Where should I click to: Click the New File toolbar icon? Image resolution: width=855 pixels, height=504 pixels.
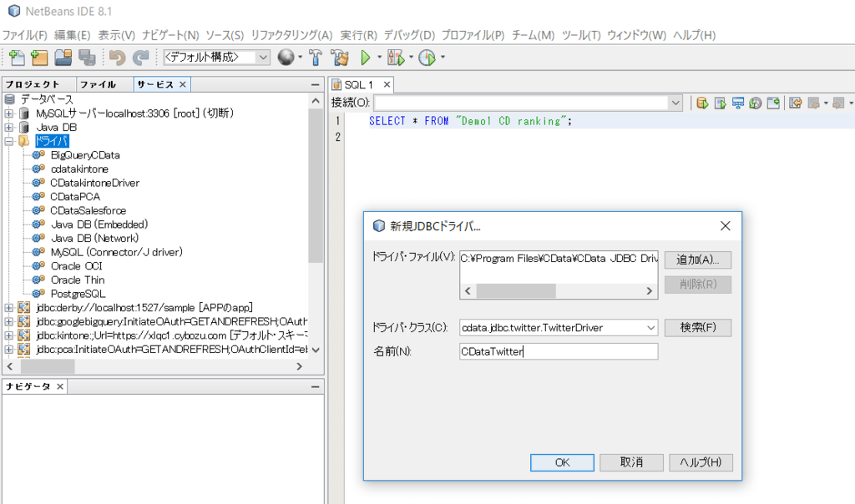tap(17, 58)
